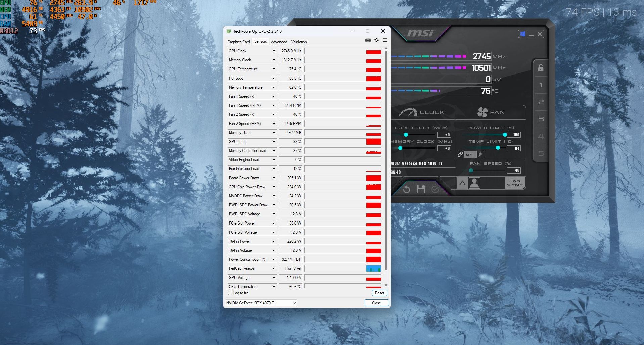Viewport: 644px width, 345px height.
Task: Open the GPU-Z hamburger menu
Action: click(x=385, y=40)
